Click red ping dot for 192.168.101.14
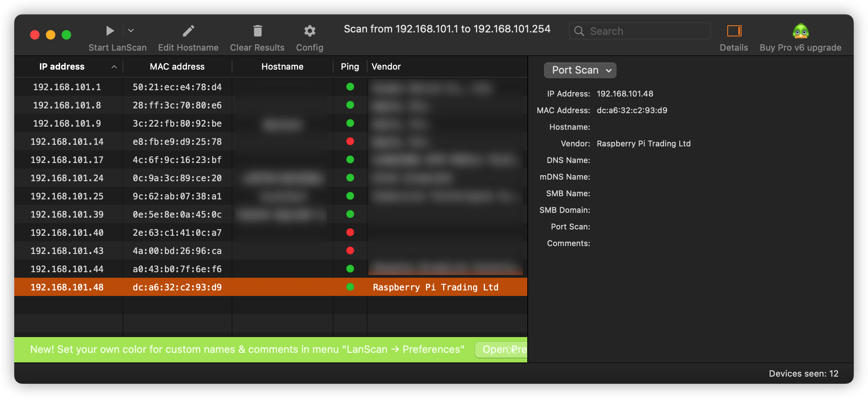This screenshot has width=868, height=398. (350, 141)
